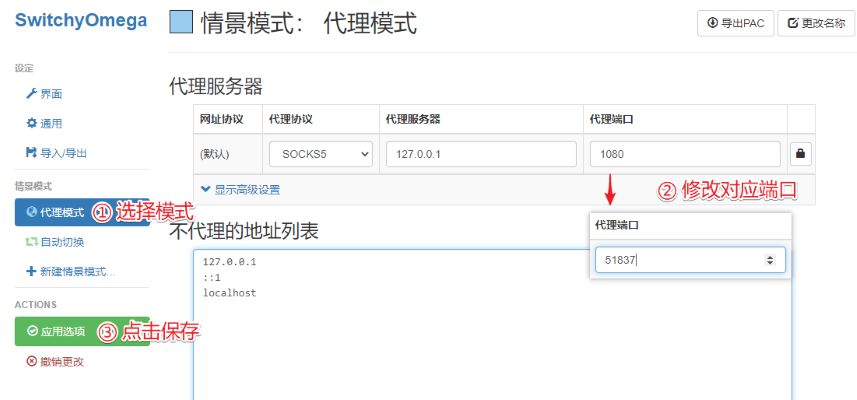Click the retweet icon beside 自动切换
The width and height of the screenshot is (857, 400).
(31, 242)
